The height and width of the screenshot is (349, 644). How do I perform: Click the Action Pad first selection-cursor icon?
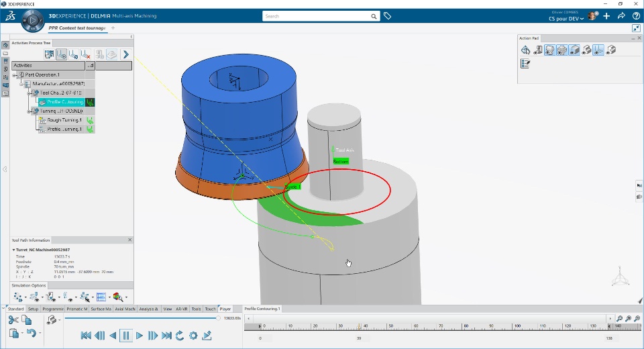525,50
